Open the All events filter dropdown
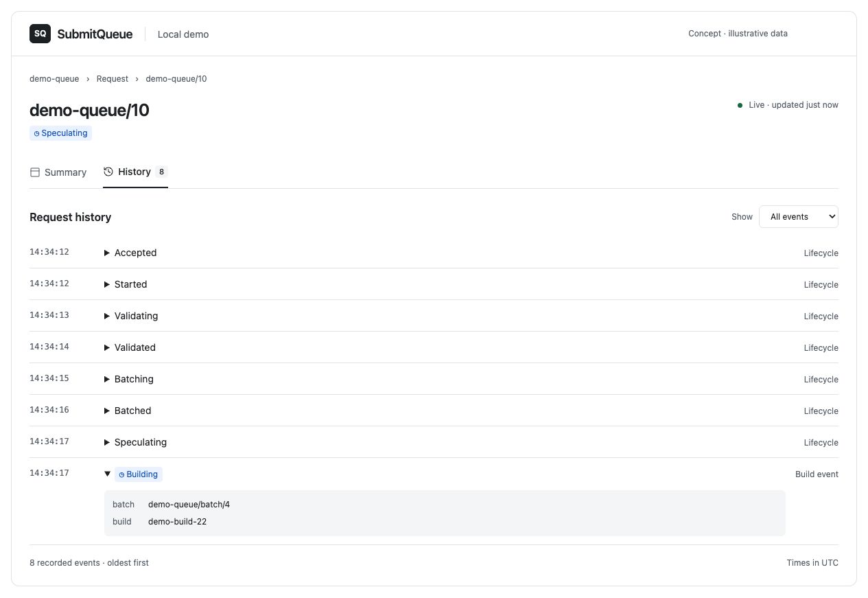 [798, 216]
